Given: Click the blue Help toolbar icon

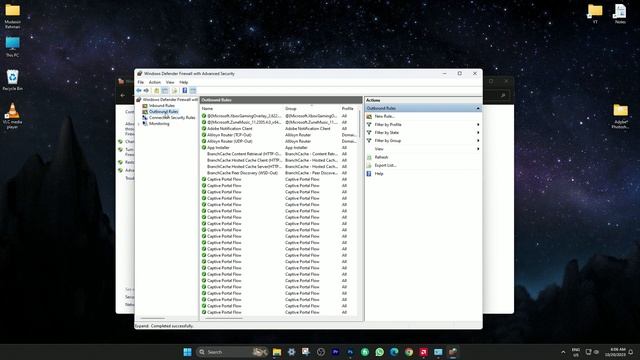Looking at the screenshot, I should tap(184, 91).
